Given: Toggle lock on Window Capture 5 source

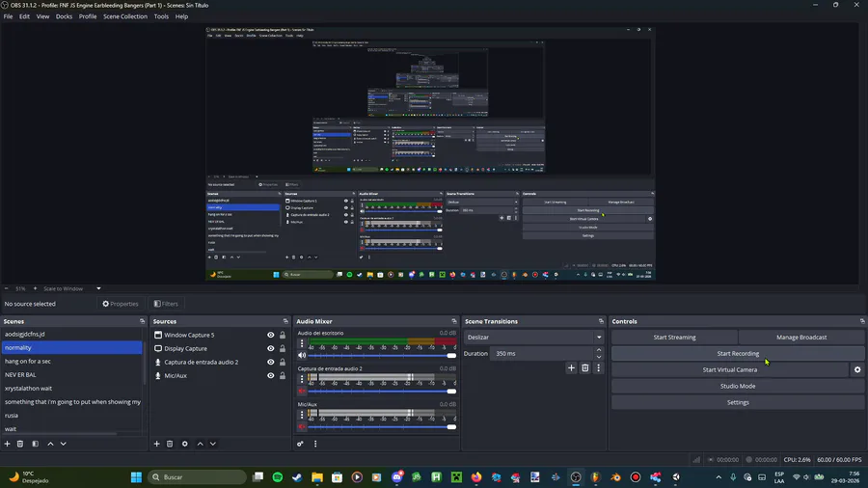Looking at the screenshot, I should 283,335.
